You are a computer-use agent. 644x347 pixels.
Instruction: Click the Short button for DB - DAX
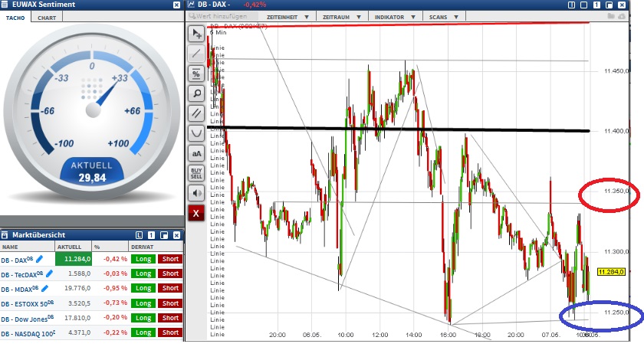pyautogui.click(x=170, y=259)
